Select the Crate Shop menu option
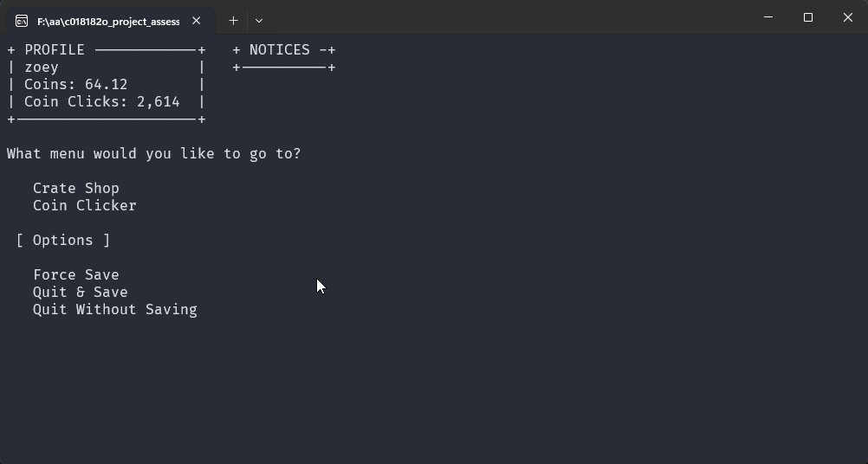868x464 pixels. [76, 188]
